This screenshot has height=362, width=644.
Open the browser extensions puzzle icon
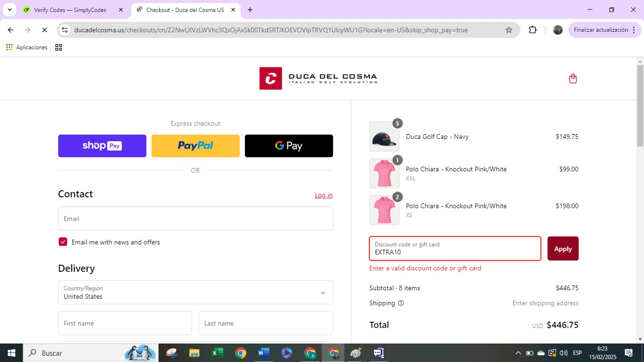[533, 30]
